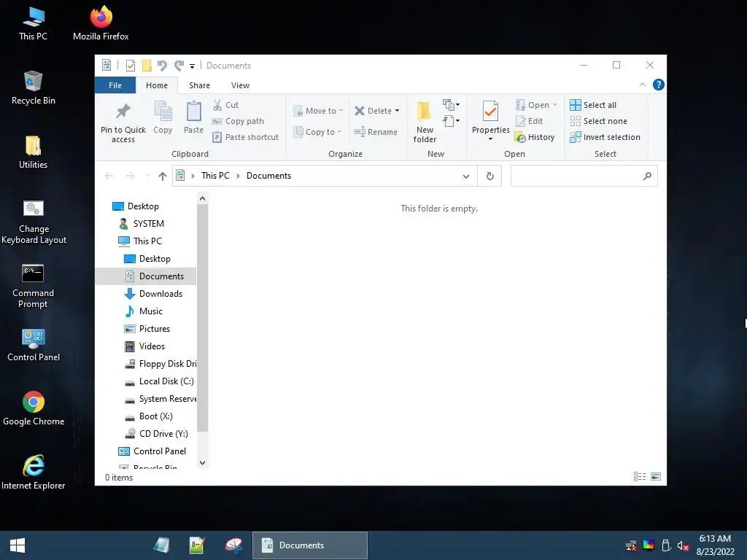Click the Cut scissors command
This screenshot has height=560, width=747.
coord(225,105)
